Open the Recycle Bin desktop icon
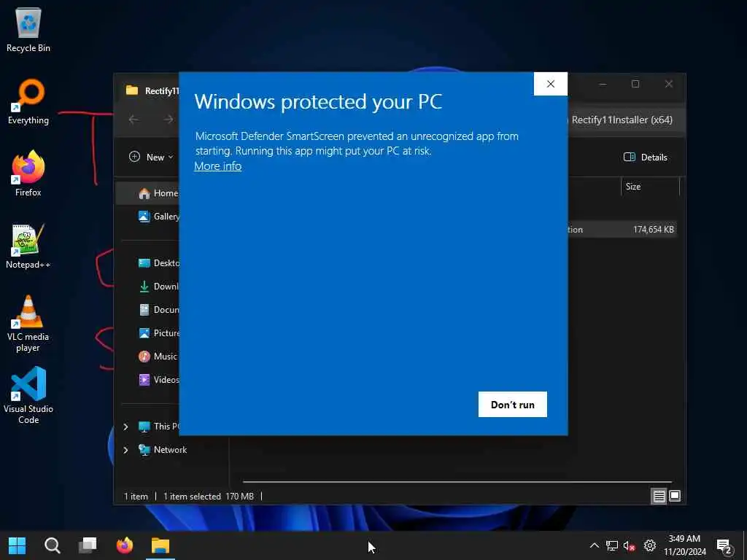 [x=28, y=29]
